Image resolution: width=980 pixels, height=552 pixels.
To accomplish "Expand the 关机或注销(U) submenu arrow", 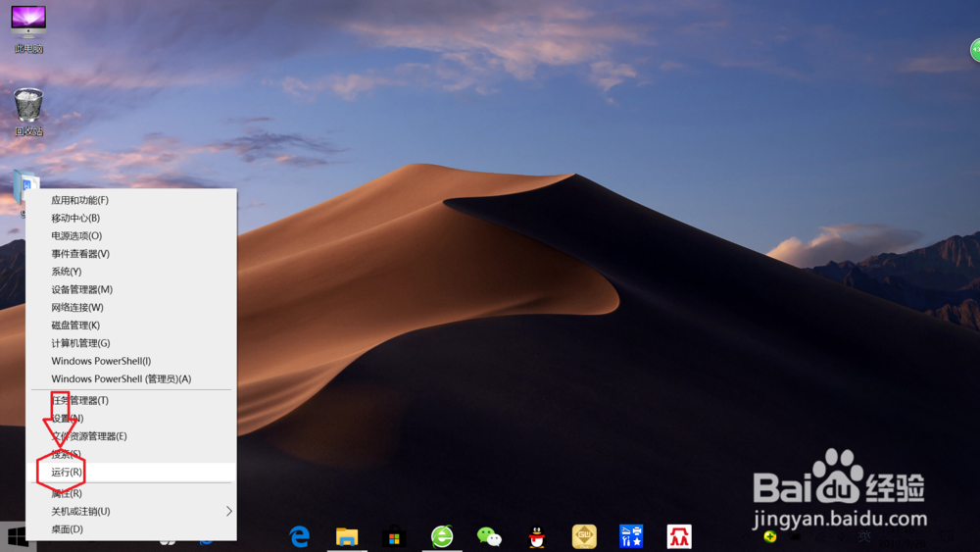I will (x=228, y=512).
